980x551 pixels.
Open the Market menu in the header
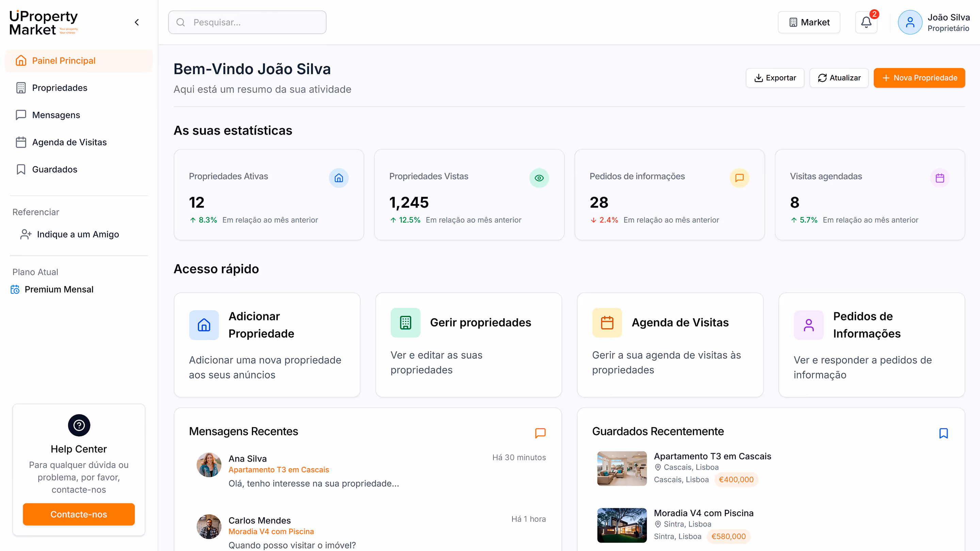click(809, 22)
